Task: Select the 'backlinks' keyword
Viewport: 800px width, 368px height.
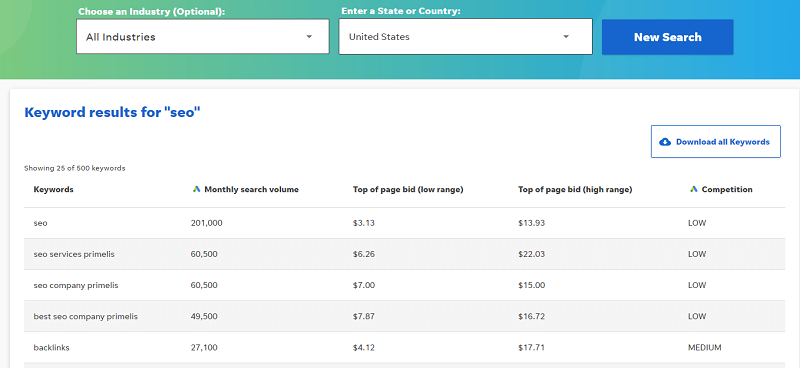Action: (x=52, y=348)
